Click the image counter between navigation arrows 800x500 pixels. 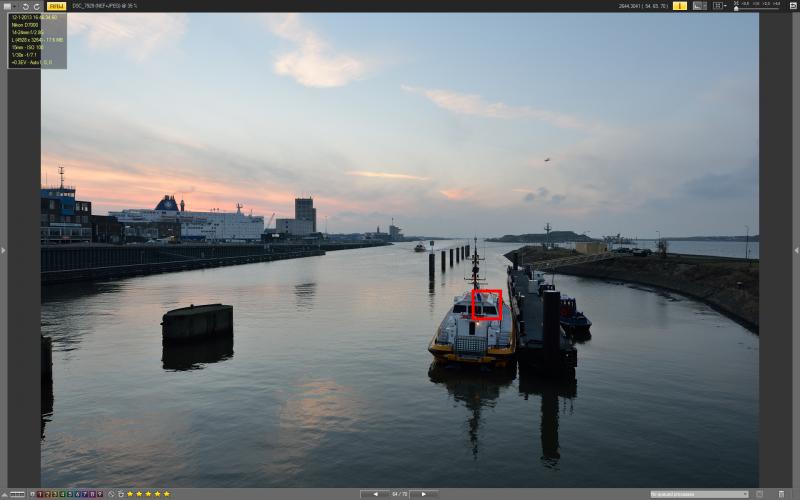point(399,494)
